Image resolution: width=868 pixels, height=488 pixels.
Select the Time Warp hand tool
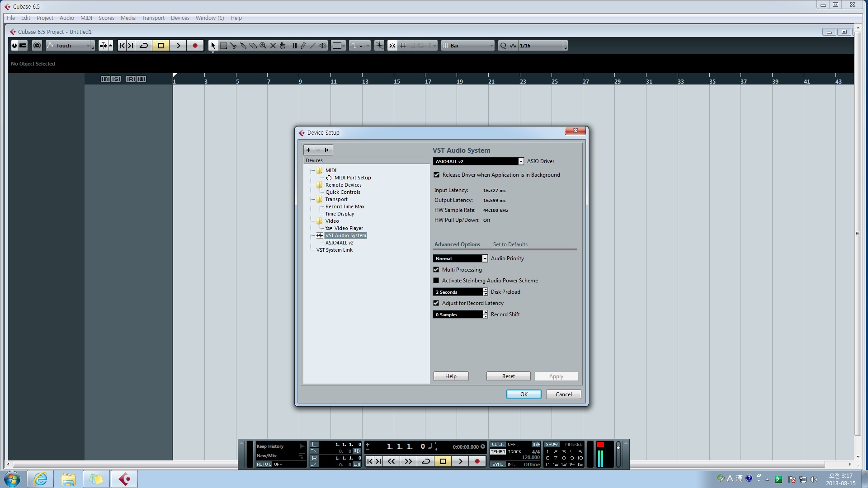click(283, 46)
